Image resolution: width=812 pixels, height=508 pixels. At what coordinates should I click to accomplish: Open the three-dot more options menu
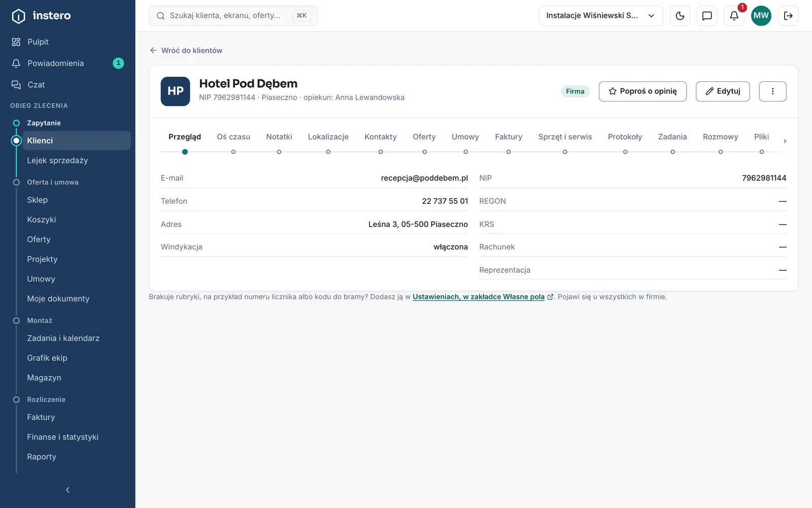click(772, 91)
